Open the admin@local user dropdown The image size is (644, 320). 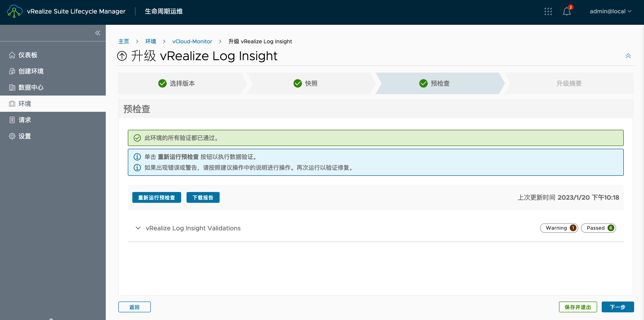coord(610,11)
